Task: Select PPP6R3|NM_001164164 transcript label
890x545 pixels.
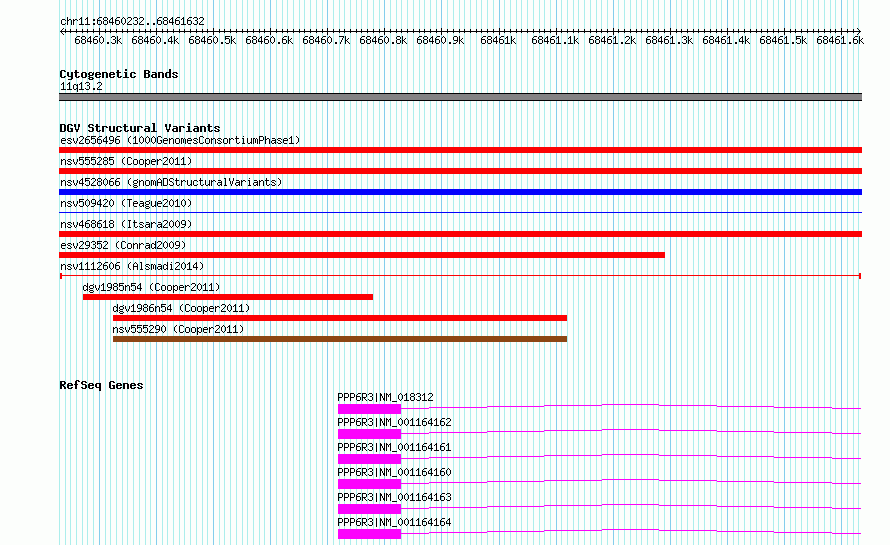Action: click(x=394, y=522)
